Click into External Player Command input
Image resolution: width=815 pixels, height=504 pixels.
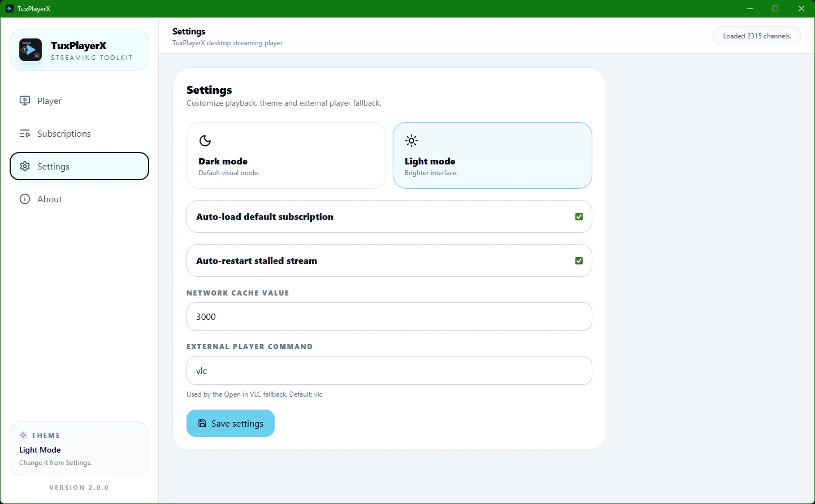(x=389, y=371)
